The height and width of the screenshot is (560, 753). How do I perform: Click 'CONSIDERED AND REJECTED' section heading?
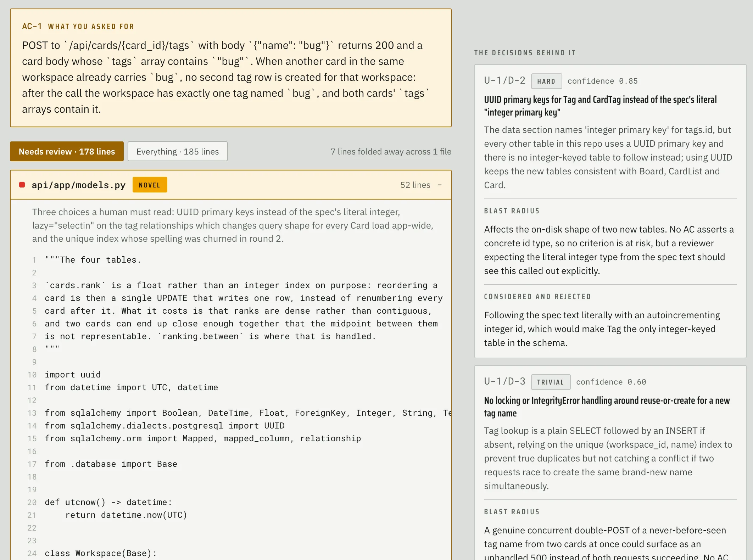click(537, 297)
